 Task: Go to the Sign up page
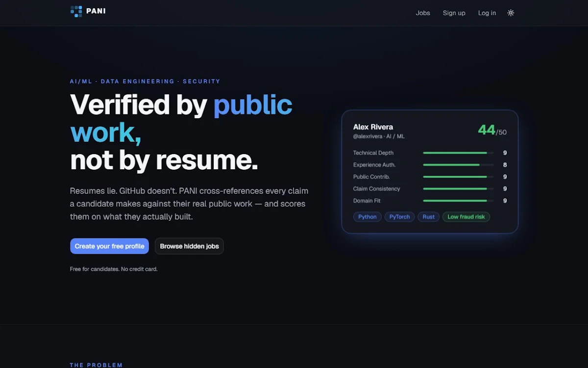[x=454, y=13]
